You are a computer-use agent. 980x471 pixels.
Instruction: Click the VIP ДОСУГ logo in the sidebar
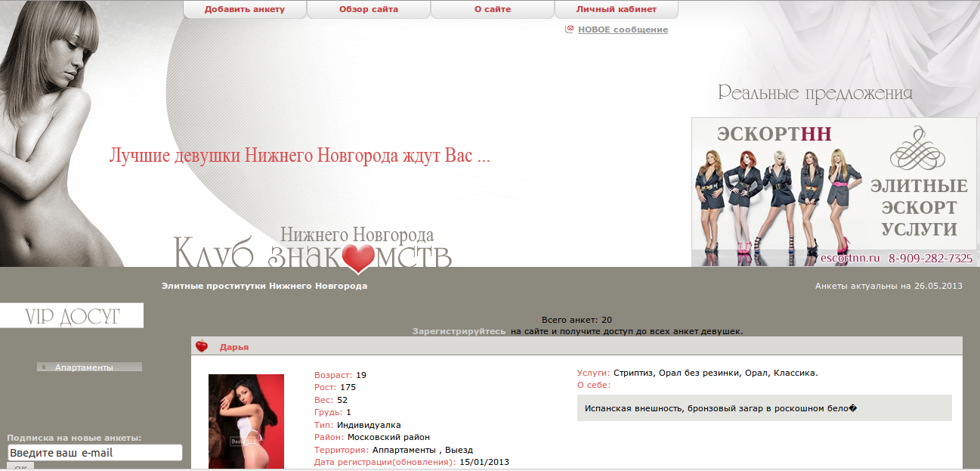pyautogui.click(x=72, y=316)
